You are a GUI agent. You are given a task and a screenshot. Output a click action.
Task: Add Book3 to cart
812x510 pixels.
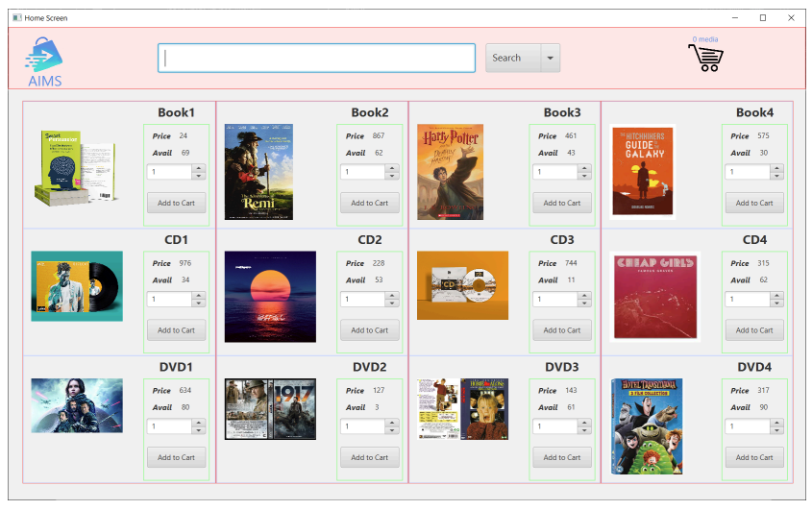(562, 203)
